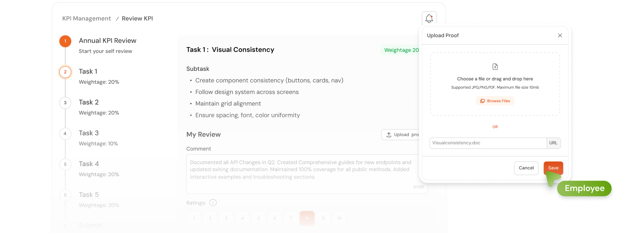Open the notifications bell
Image resolution: width=644 pixels, height=233 pixels.
click(x=429, y=18)
